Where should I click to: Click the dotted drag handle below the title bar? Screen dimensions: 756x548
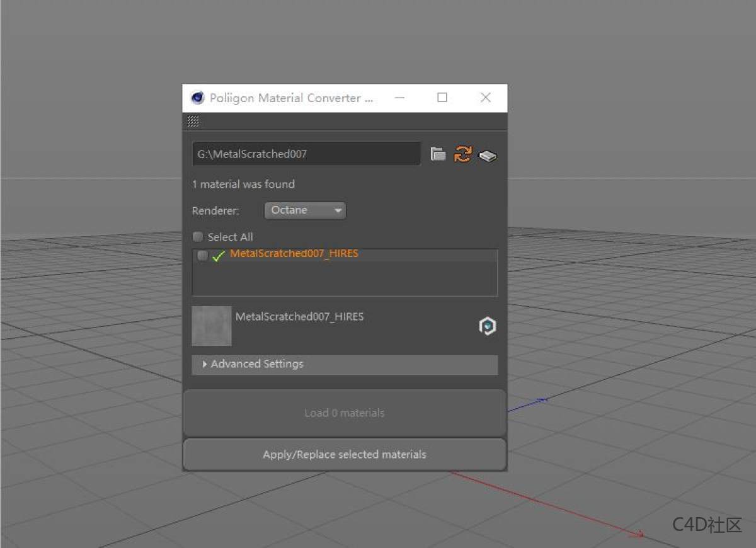click(x=193, y=121)
